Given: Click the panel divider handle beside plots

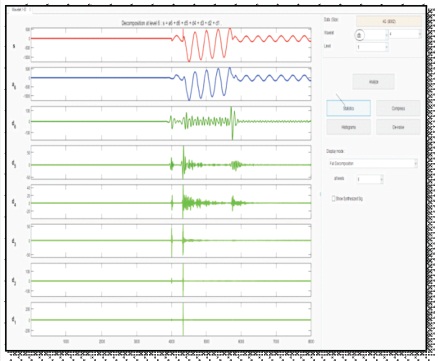Looking at the screenshot, I should [x=320, y=194].
